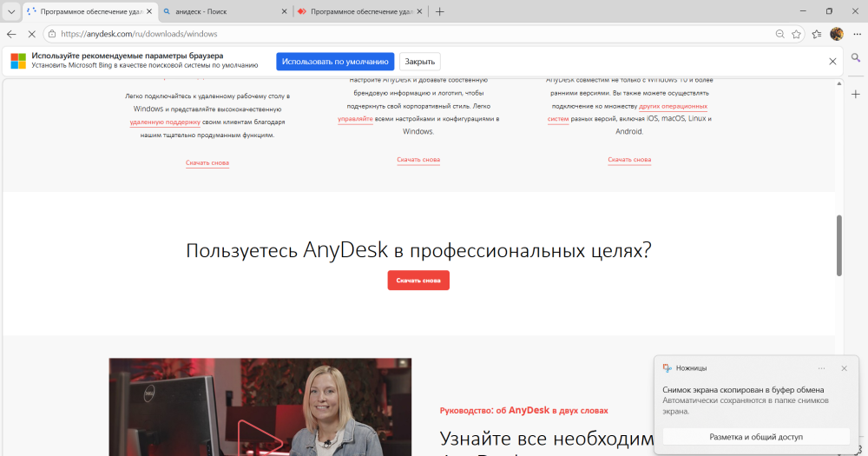Click the Microsoft logo in the banner

click(18, 61)
